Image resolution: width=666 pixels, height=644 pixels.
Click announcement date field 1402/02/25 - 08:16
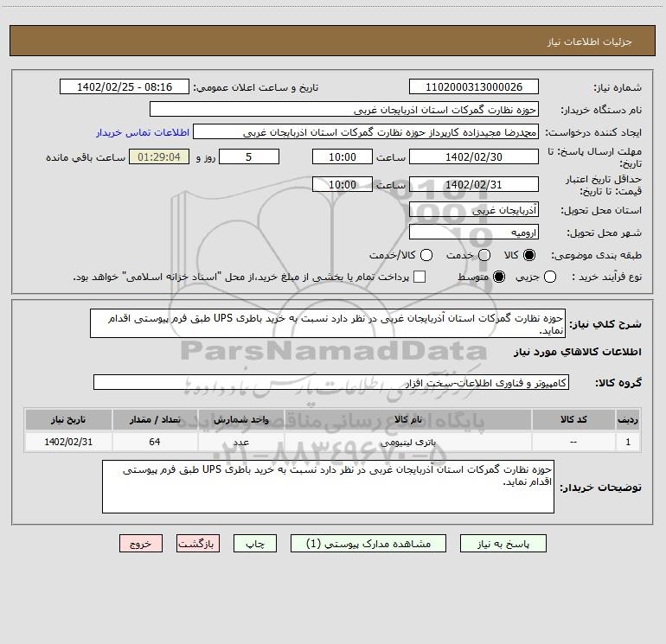[124, 87]
